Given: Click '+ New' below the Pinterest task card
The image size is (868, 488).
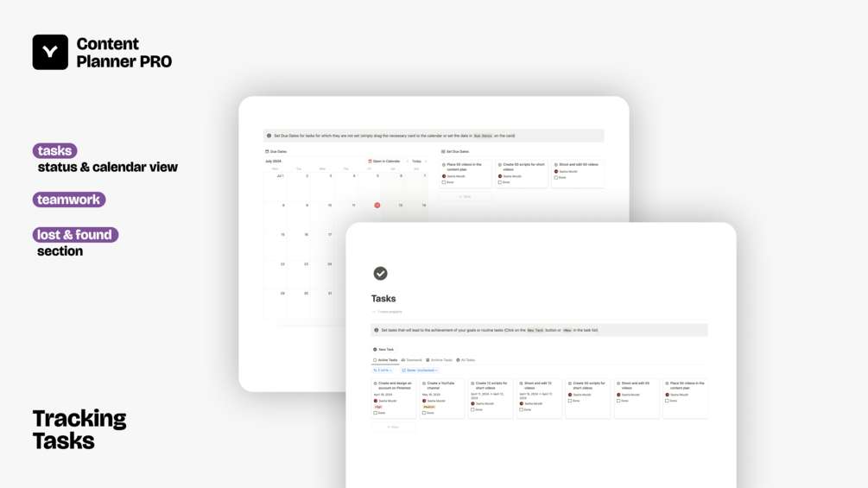Looking at the screenshot, I should (x=393, y=428).
